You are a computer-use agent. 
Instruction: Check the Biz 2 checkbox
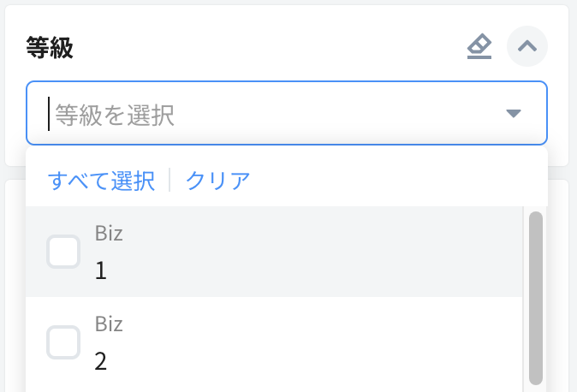point(63,342)
